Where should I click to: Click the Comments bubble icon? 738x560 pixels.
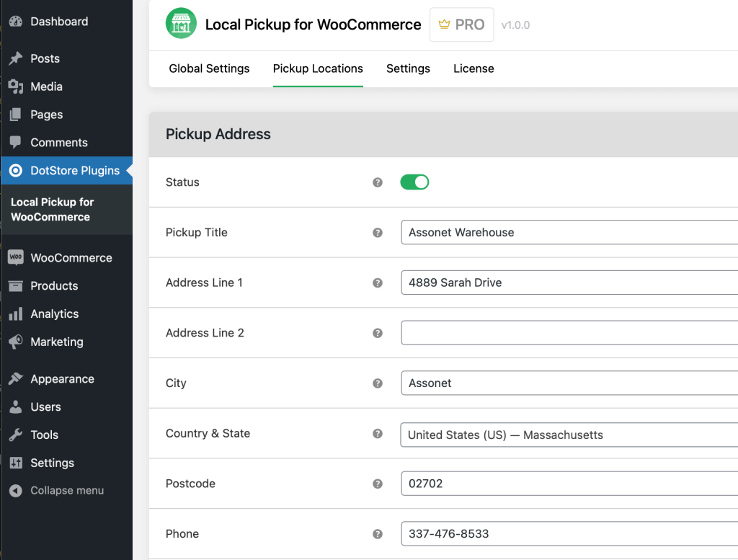tap(17, 142)
